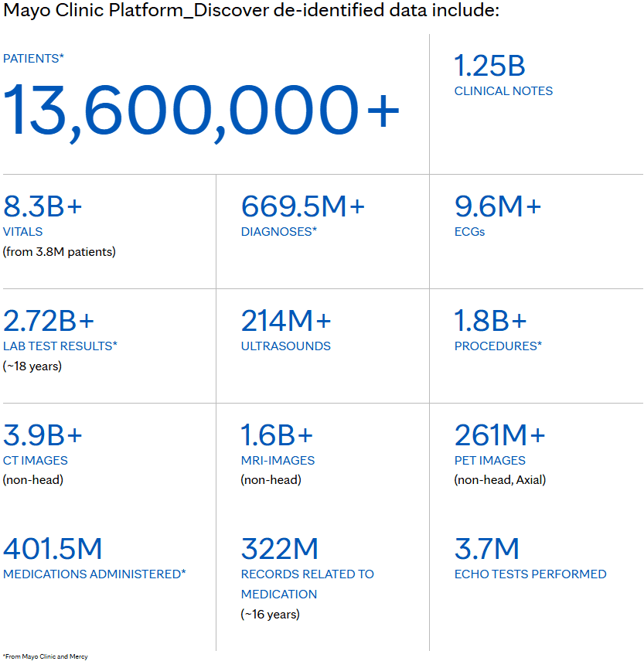Click the '(~18 years)' note

point(32,366)
